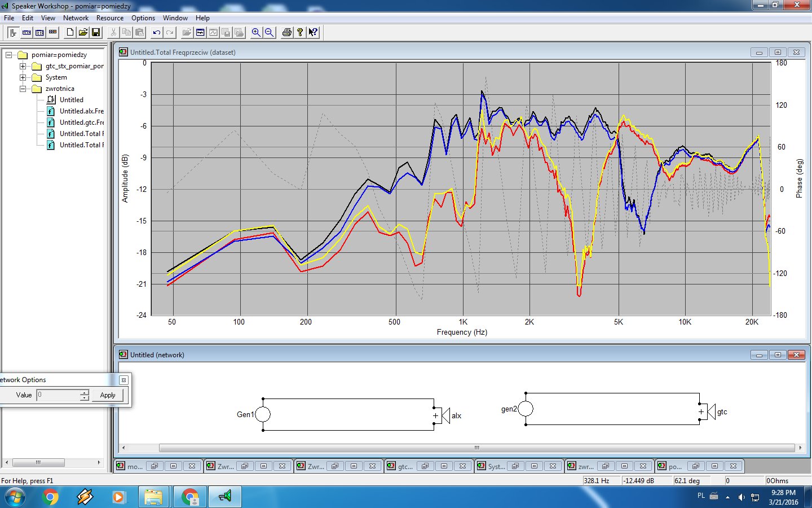Increase Value with the spinner up arrow

pos(84,392)
